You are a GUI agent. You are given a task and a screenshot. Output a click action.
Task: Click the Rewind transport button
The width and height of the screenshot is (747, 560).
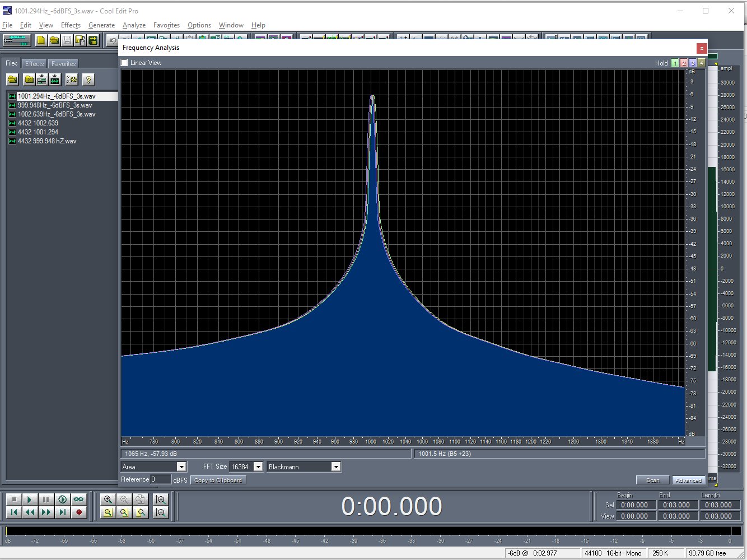pyautogui.click(x=30, y=512)
